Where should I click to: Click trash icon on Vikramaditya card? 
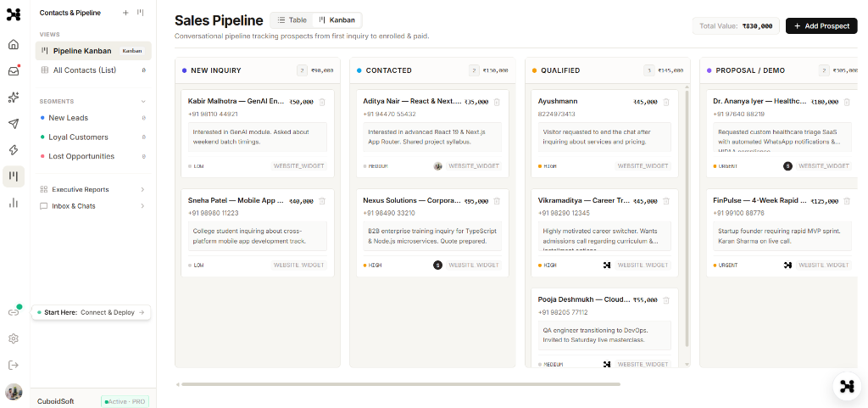(666, 201)
